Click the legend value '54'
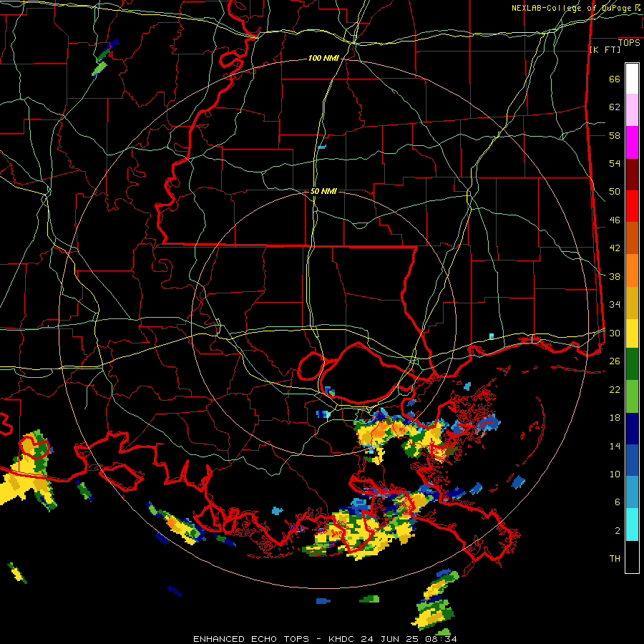Image resolution: width=644 pixels, height=644 pixels. click(615, 163)
